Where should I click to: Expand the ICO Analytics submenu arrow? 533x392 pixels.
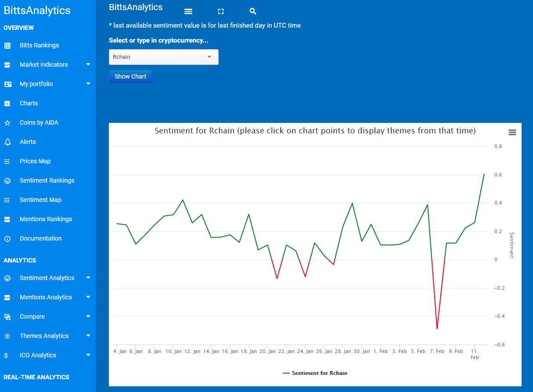pos(88,355)
